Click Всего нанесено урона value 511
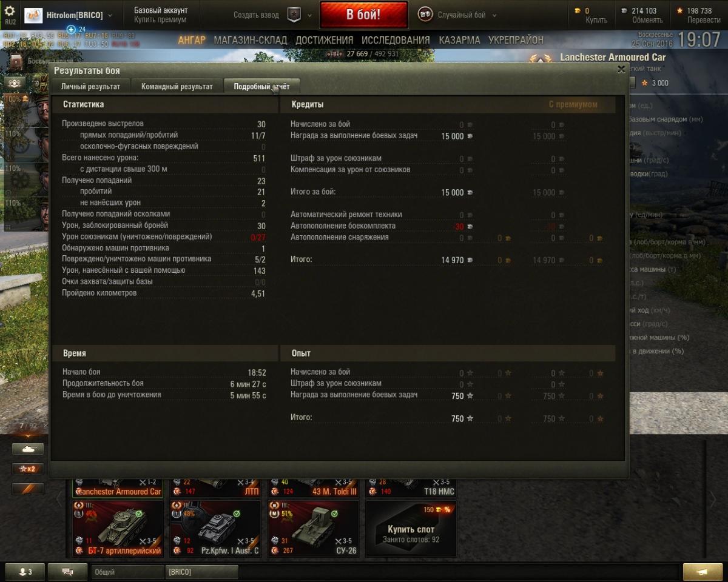This screenshot has width=728, height=582. (259, 158)
